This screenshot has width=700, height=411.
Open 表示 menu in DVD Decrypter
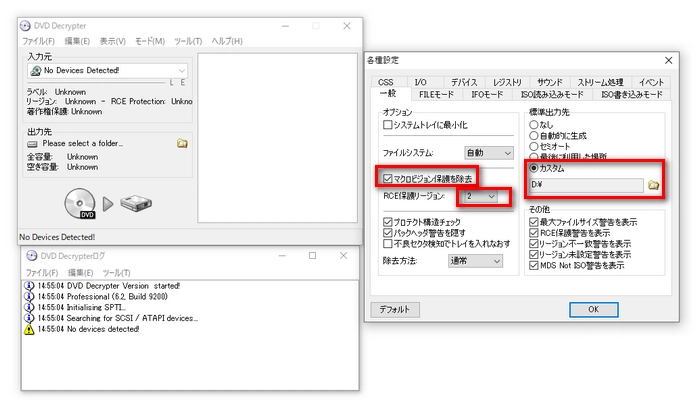[x=112, y=41]
